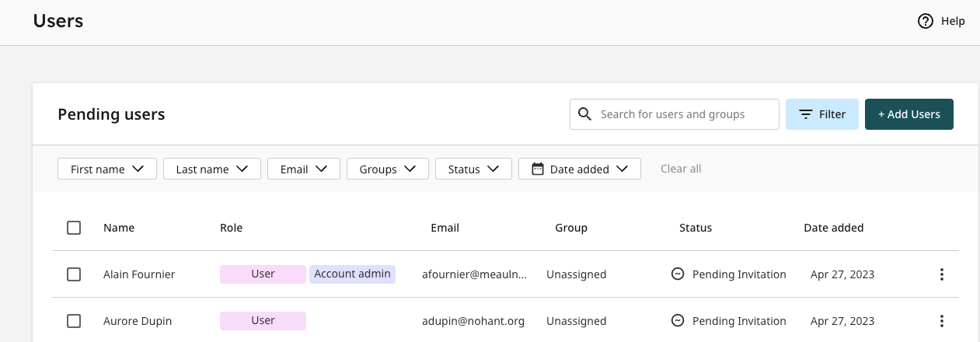
Task: Check the box next to Aurore Dupin
Action: click(x=74, y=321)
